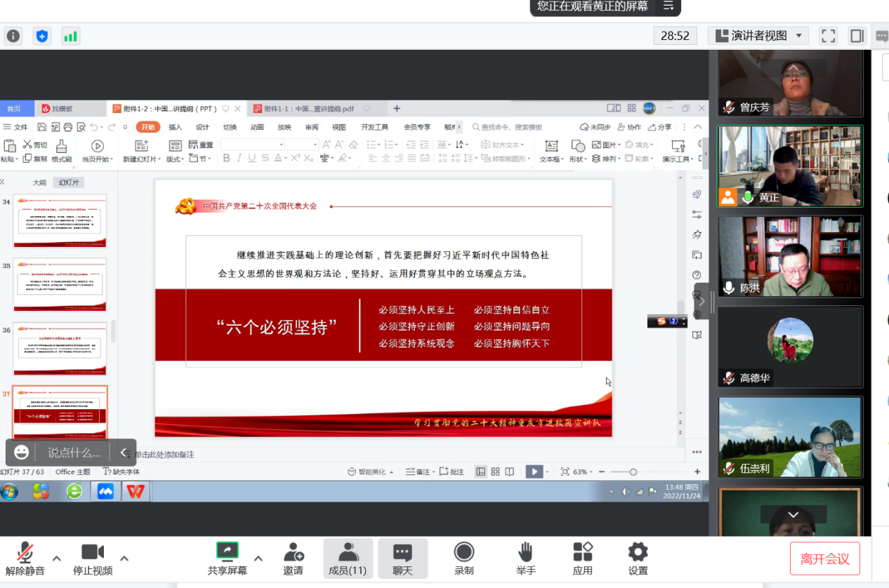Enter fullscreen mode with the expand icon
889x588 pixels.
click(x=829, y=36)
